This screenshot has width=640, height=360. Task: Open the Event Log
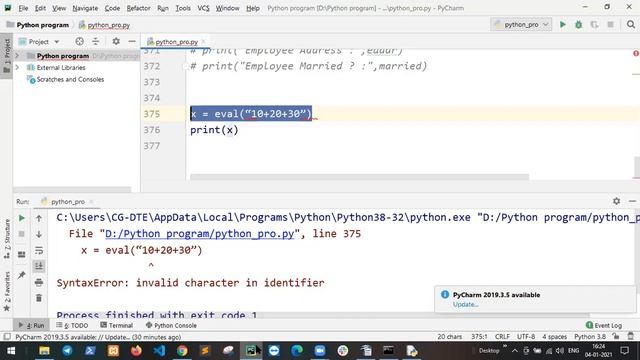pyautogui.click(x=604, y=325)
